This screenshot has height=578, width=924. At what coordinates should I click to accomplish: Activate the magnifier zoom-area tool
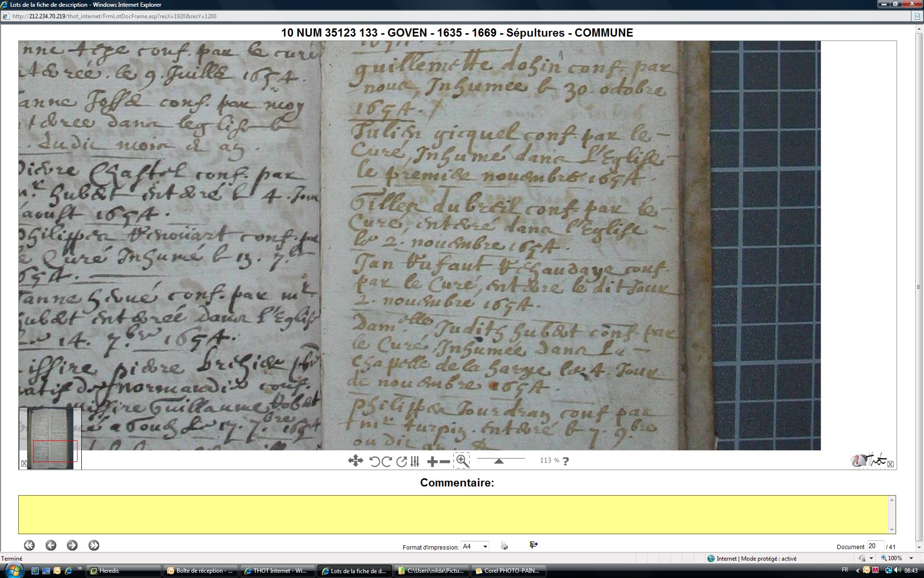coord(462,460)
